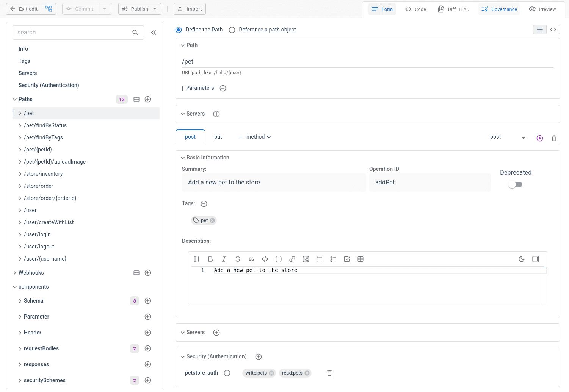Open the add method dropdown
Image resolution: width=569 pixels, height=392 pixels.
tap(255, 137)
